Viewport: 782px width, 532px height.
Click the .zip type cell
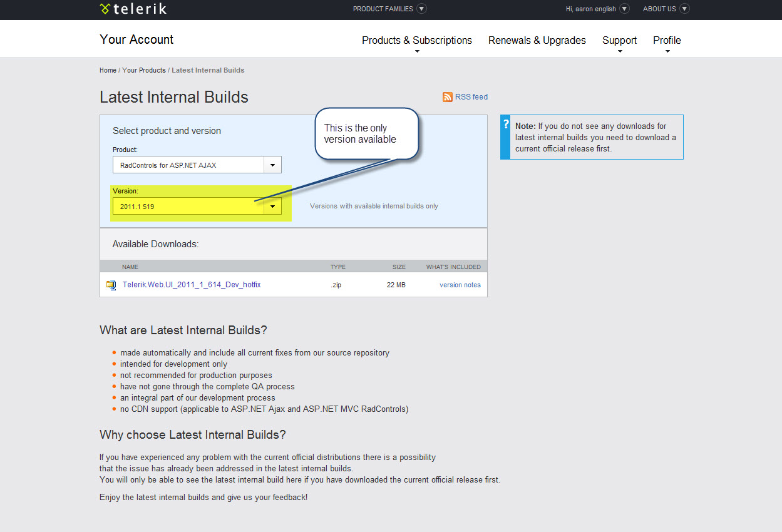pyautogui.click(x=336, y=285)
